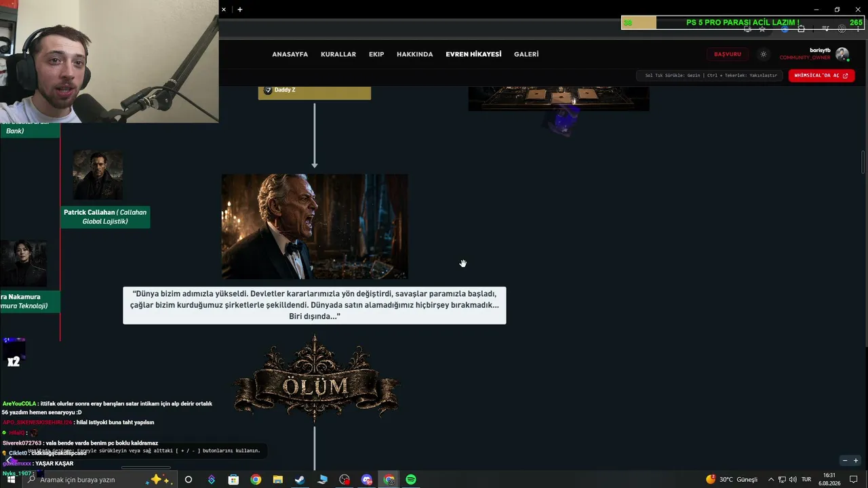Click the page vertical scrollbar
The image size is (868, 488).
click(864, 163)
